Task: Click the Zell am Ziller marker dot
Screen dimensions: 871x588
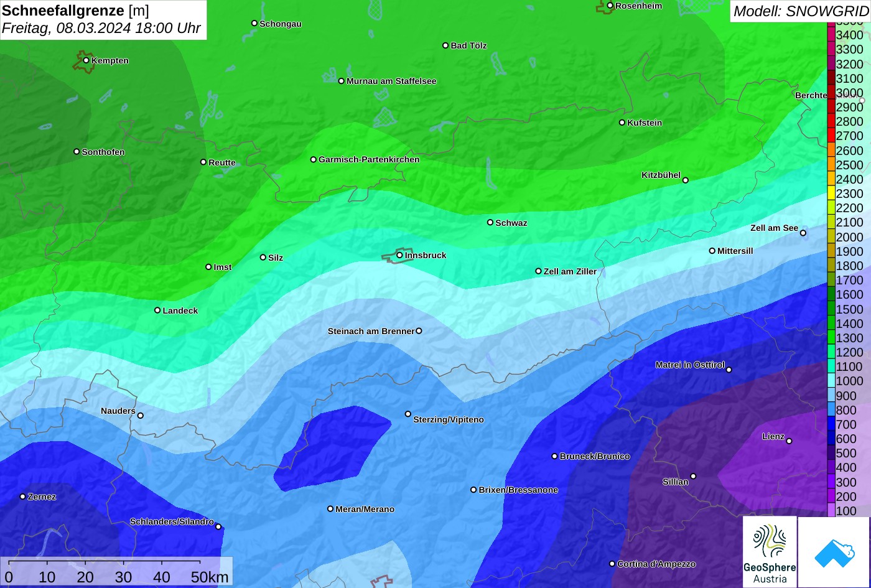Action: (x=538, y=271)
